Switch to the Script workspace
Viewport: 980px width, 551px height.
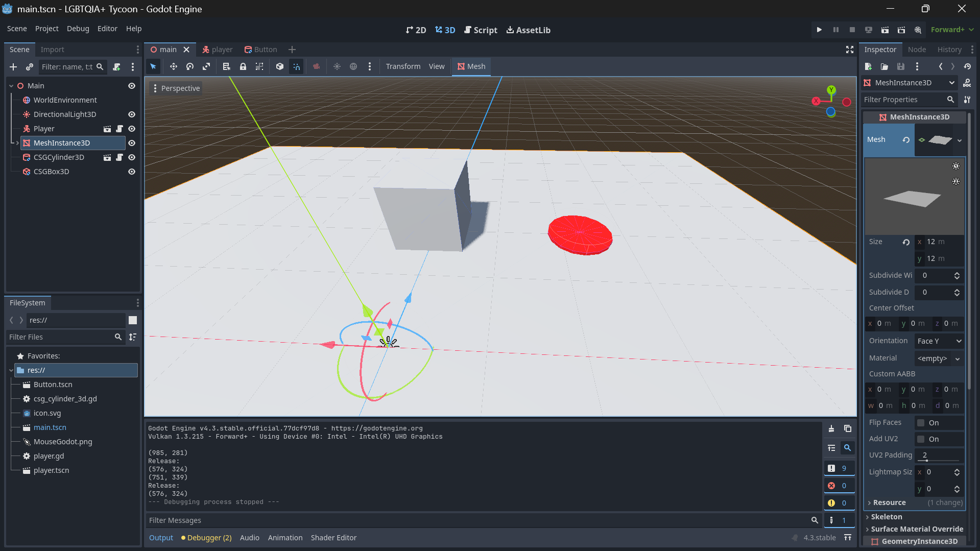click(x=481, y=30)
